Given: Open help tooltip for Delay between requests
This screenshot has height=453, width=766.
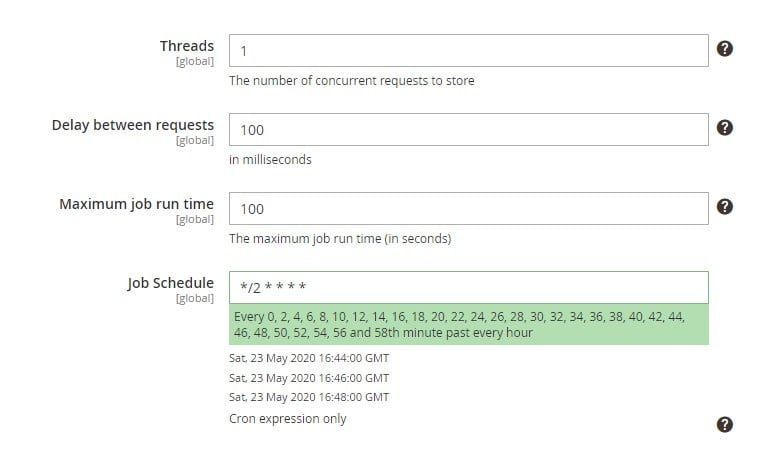Looking at the screenshot, I should coord(724,128).
